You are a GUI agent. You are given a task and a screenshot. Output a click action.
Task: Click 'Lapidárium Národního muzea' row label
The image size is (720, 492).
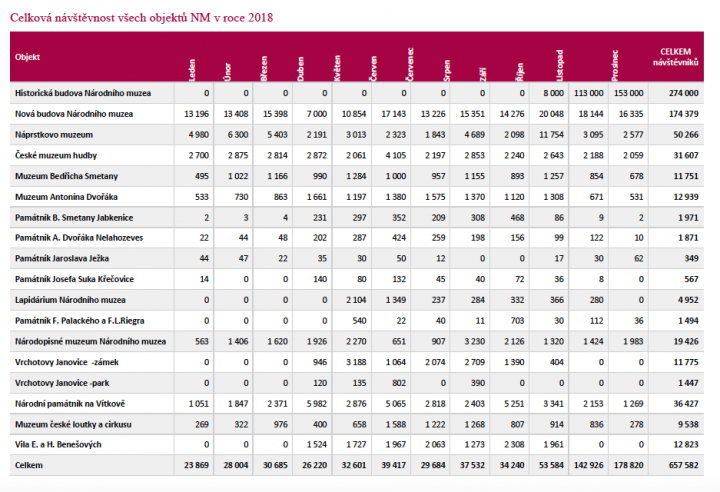click(x=70, y=300)
